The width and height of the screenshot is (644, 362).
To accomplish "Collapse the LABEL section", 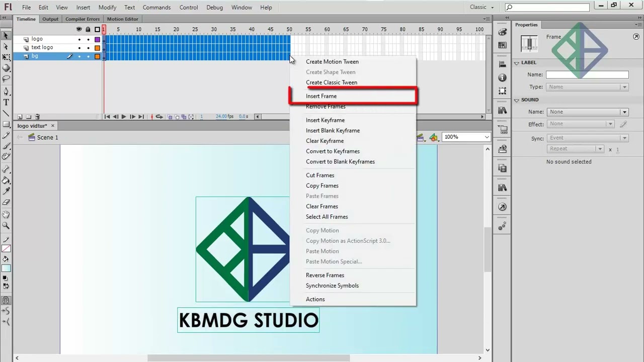I will point(517,63).
